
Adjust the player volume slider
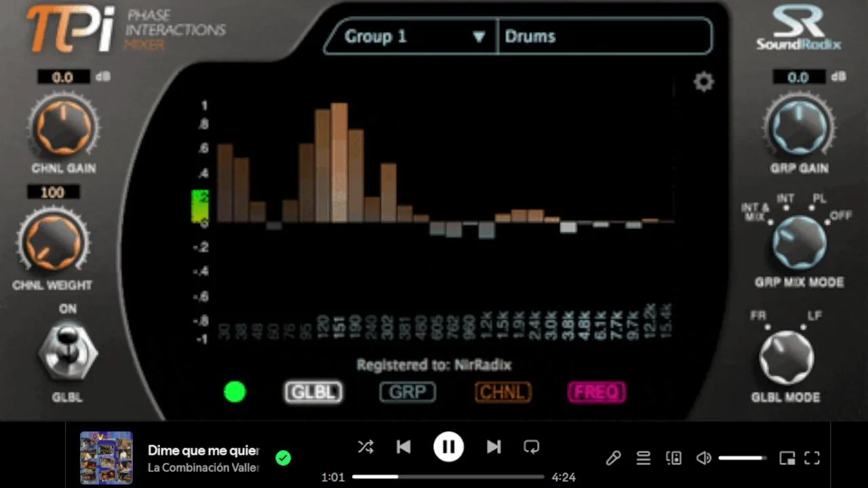(743, 458)
